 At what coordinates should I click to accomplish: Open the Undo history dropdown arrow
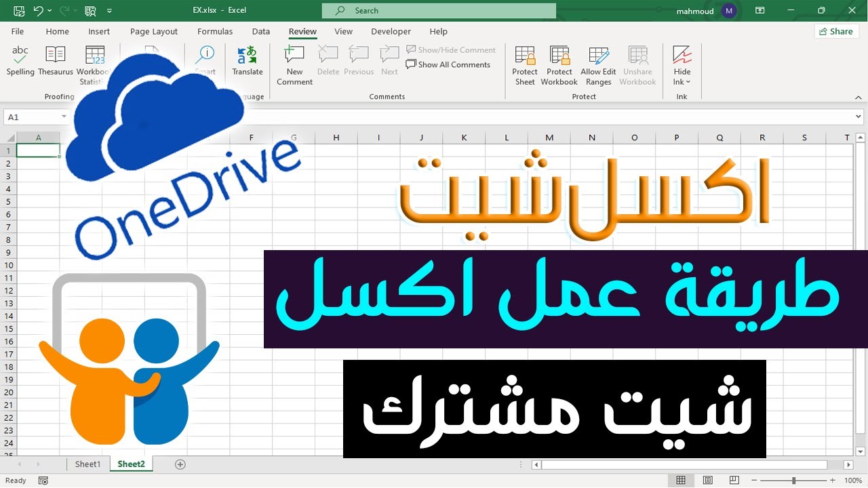click(50, 11)
